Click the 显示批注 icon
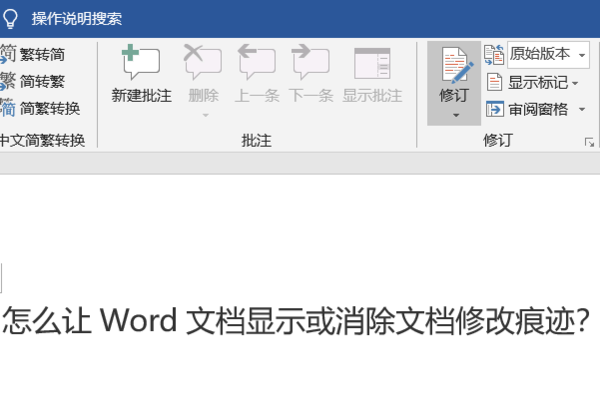The image size is (600, 405). [372, 64]
